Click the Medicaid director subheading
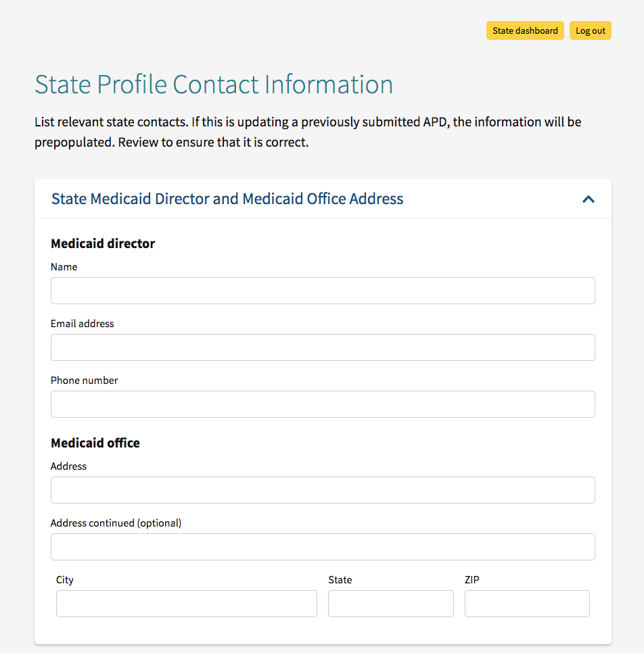The width and height of the screenshot is (644, 653). [102, 244]
